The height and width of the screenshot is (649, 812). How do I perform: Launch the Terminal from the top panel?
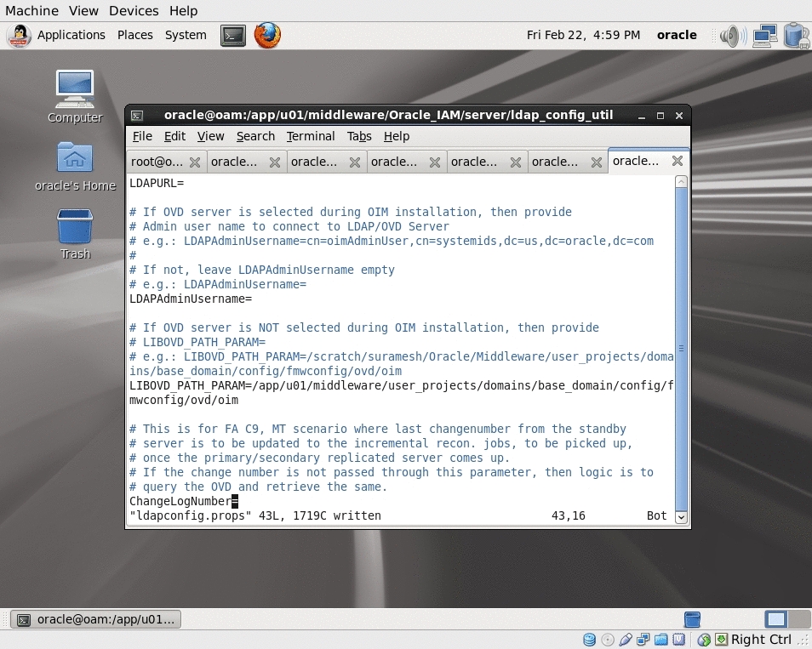pyautogui.click(x=233, y=35)
